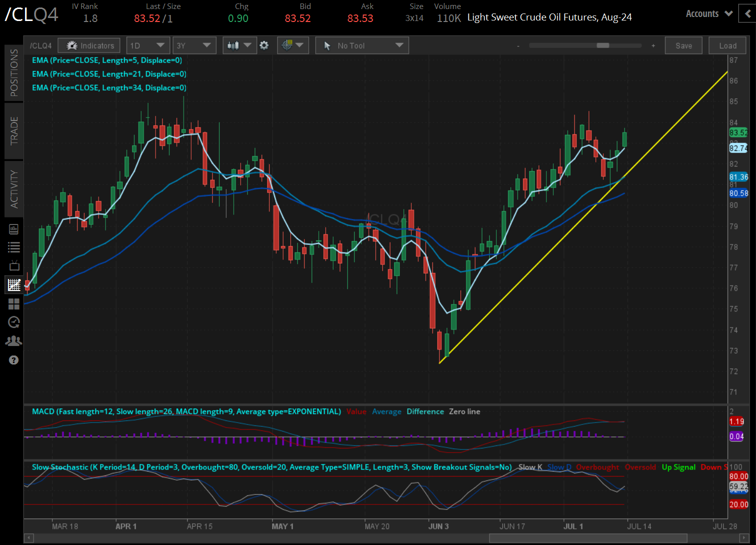Open the crosshair cursor dropdown

point(293,45)
